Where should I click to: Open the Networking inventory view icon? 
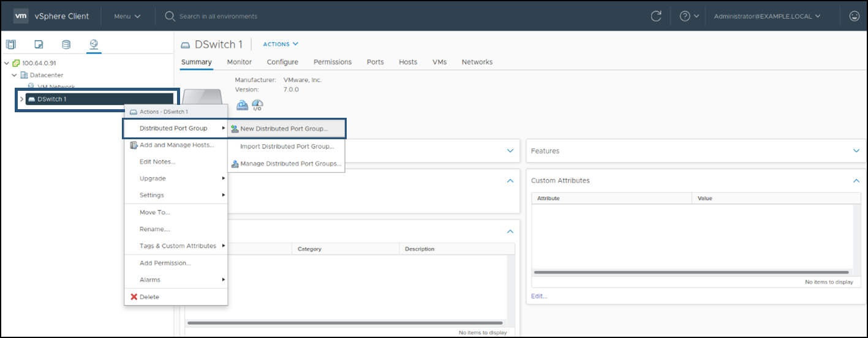[x=94, y=44]
